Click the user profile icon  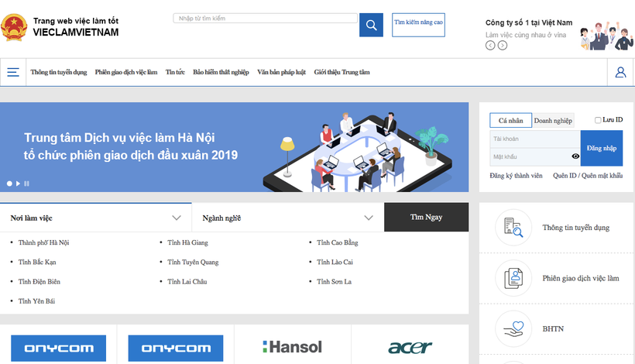tap(620, 73)
